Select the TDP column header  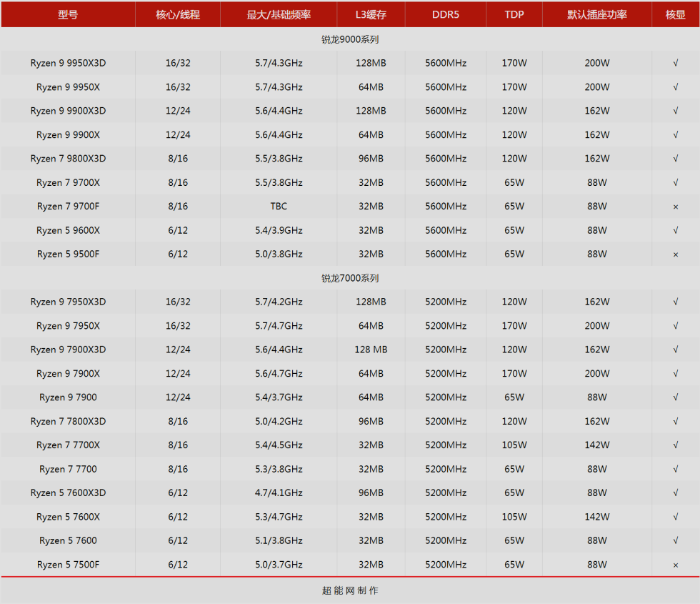[x=514, y=15]
